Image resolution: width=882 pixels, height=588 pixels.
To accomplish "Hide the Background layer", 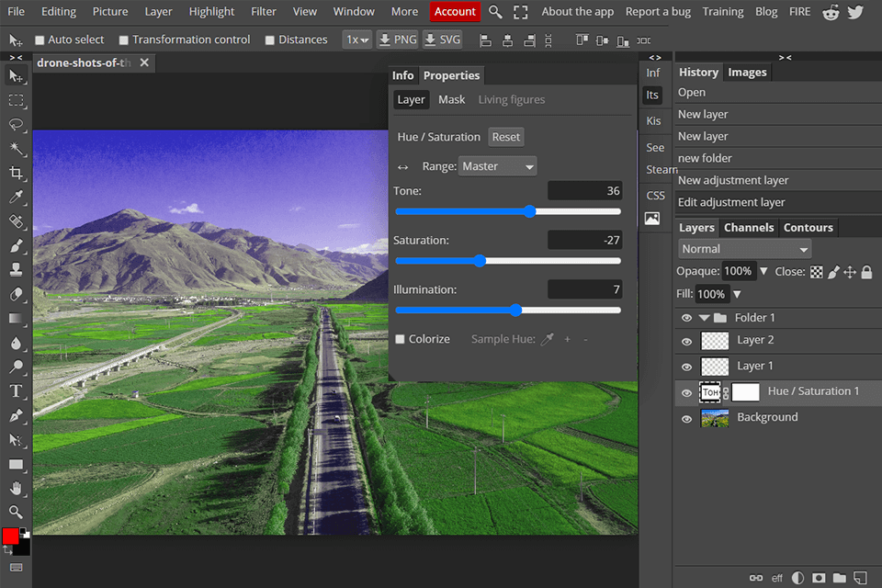I will pos(687,419).
